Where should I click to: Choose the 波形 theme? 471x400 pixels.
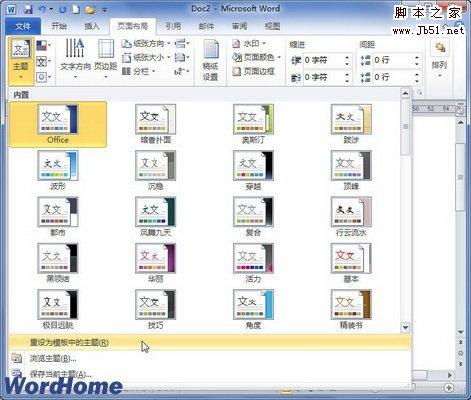click(58, 170)
